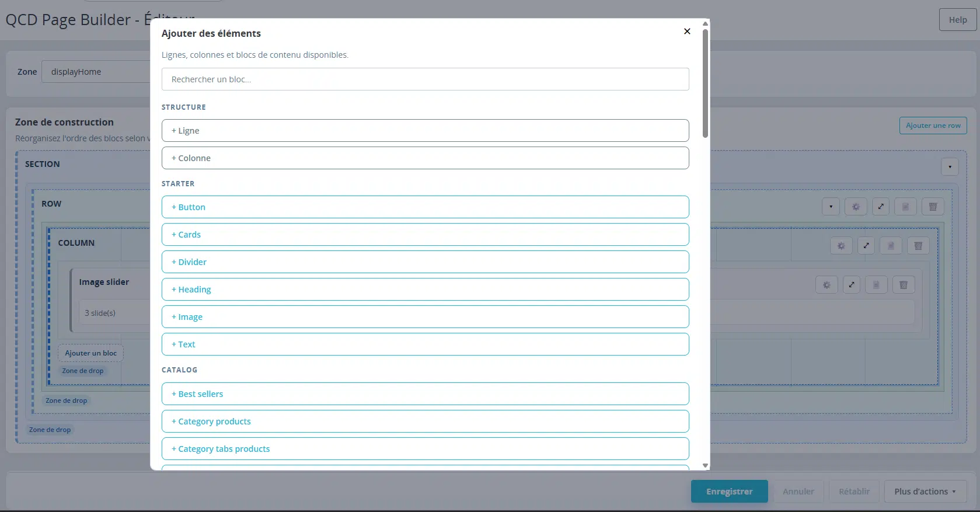Close the Ajouter des éléments dialog
This screenshot has width=980, height=512.
pos(687,32)
